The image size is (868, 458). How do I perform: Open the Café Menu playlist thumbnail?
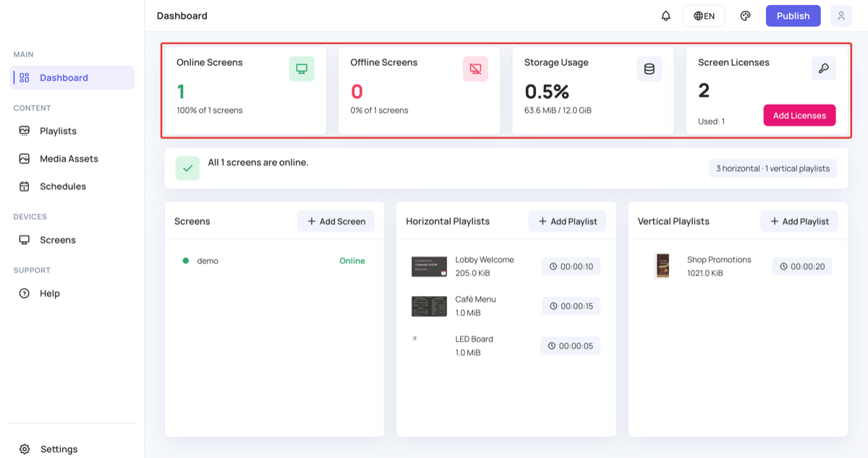coord(430,306)
